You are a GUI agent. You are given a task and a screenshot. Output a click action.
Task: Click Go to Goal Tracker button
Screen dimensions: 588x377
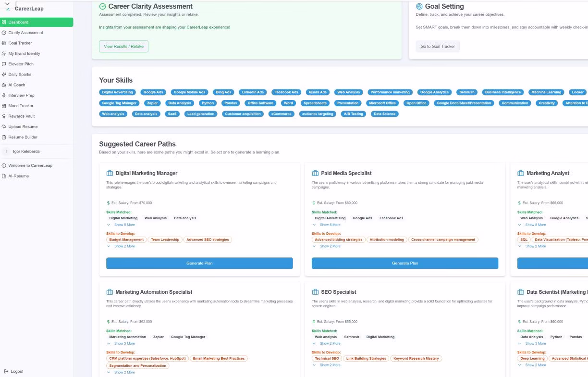point(437,47)
